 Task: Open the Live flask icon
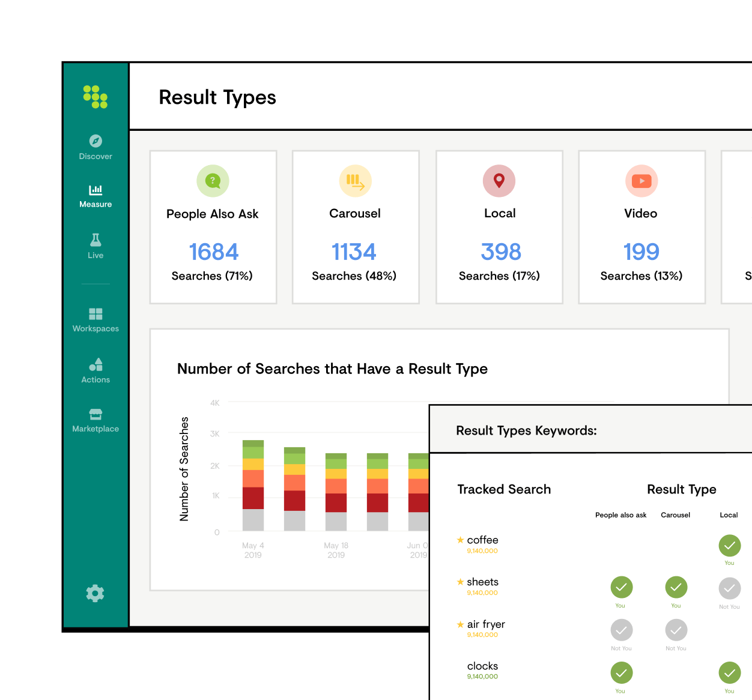click(x=96, y=240)
